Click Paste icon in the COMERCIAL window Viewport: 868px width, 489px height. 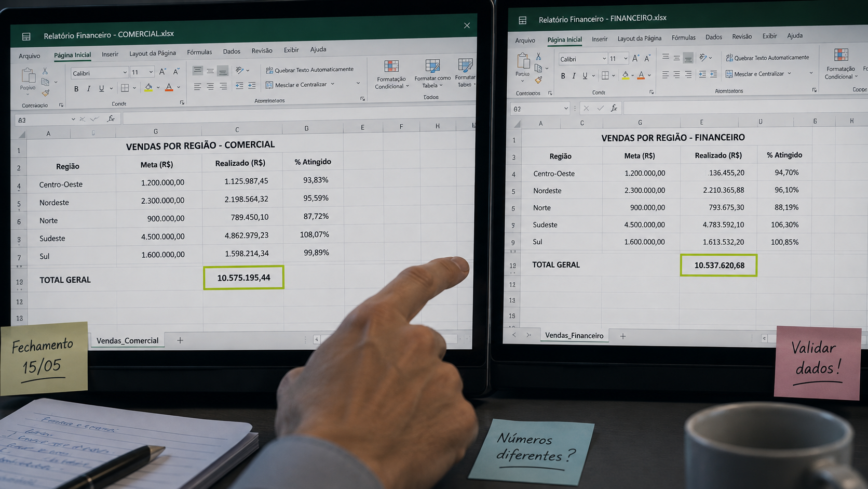pyautogui.click(x=28, y=76)
